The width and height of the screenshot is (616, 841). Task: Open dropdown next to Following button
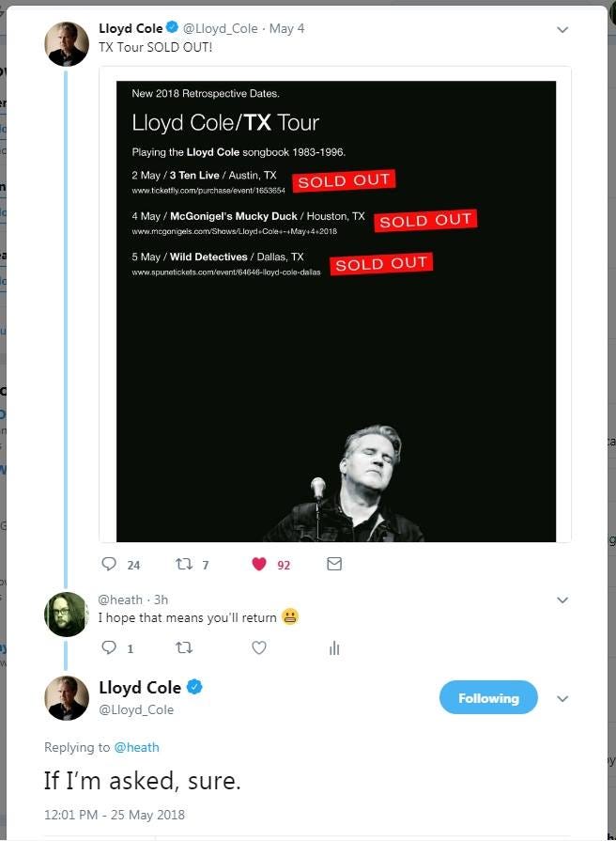point(562,698)
